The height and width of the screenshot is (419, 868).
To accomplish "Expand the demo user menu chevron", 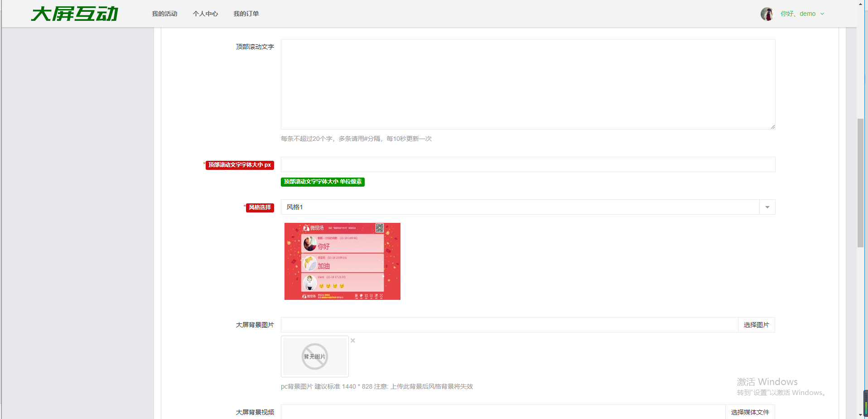I will (822, 14).
